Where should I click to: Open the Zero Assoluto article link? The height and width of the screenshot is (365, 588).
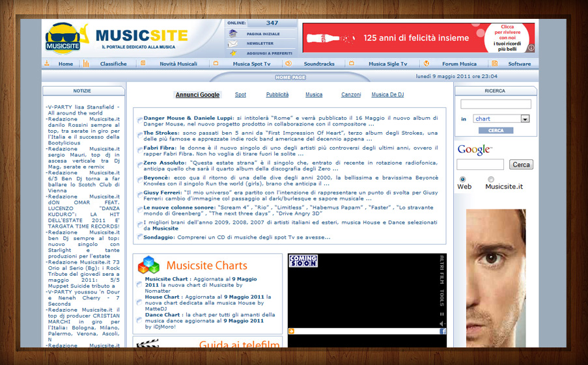(165, 163)
